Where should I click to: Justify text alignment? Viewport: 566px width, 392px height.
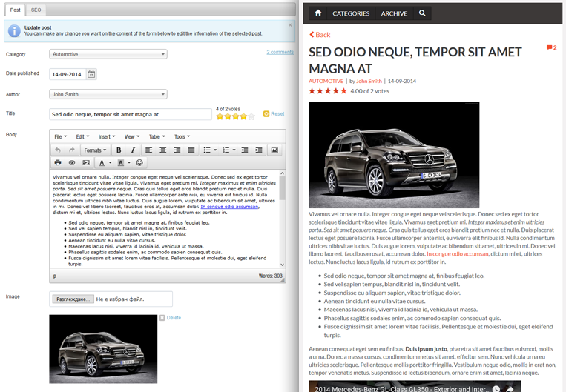pyautogui.click(x=191, y=150)
